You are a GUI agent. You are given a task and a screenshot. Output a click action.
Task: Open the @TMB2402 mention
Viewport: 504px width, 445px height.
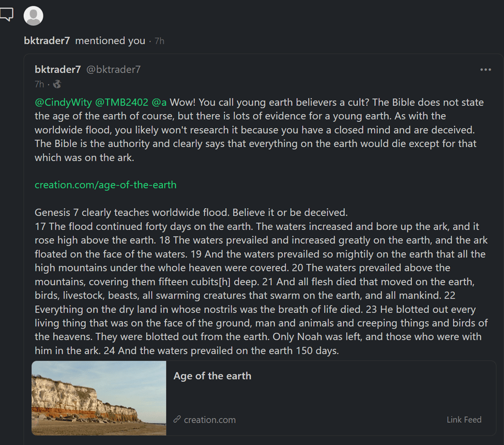(x=121, y=102)
